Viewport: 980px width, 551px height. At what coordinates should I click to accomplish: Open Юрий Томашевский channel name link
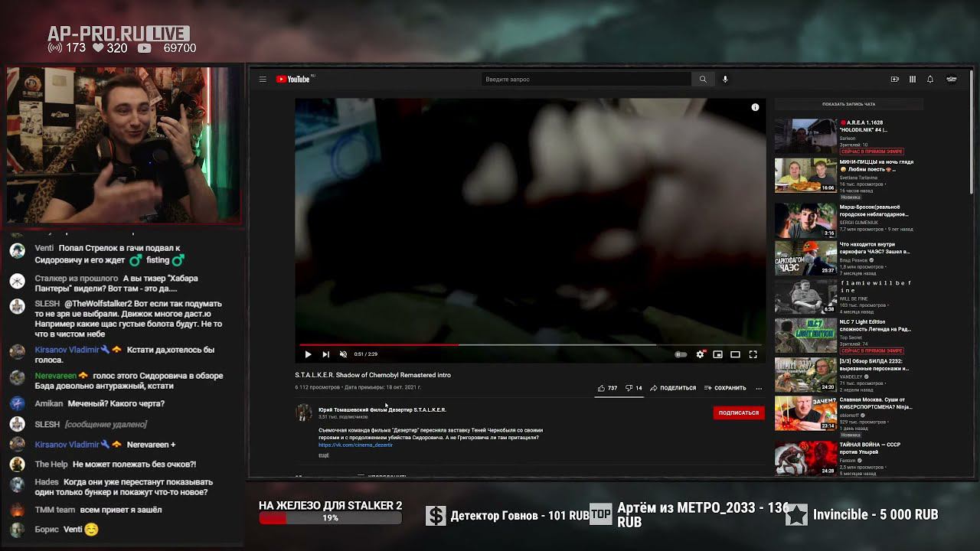[382, 409]
